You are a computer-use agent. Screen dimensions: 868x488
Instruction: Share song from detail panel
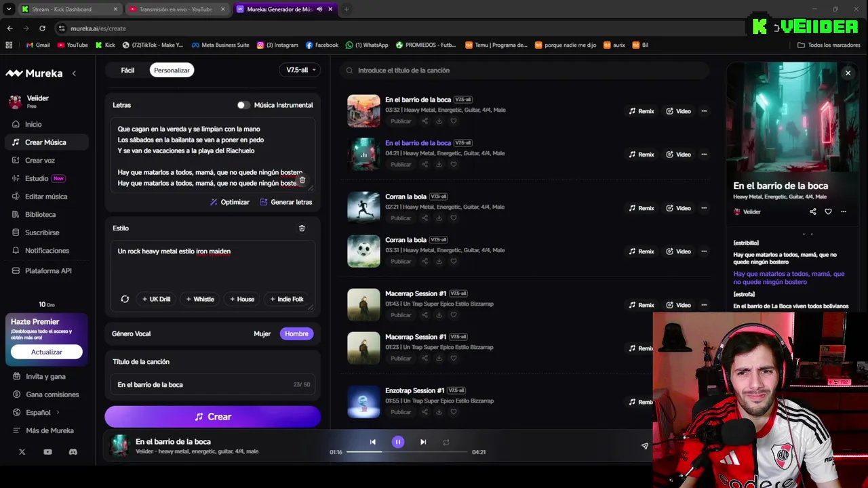(x=813, y=211)
